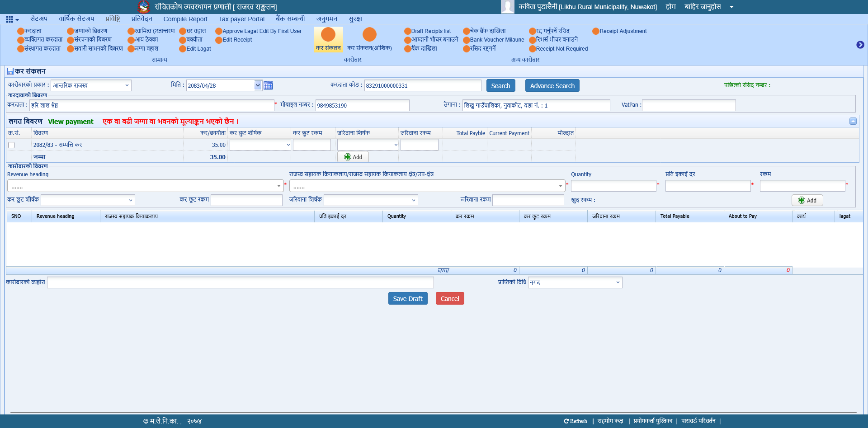
Task: Open घर वहाल ribbon item
Action: click(193, 31)
